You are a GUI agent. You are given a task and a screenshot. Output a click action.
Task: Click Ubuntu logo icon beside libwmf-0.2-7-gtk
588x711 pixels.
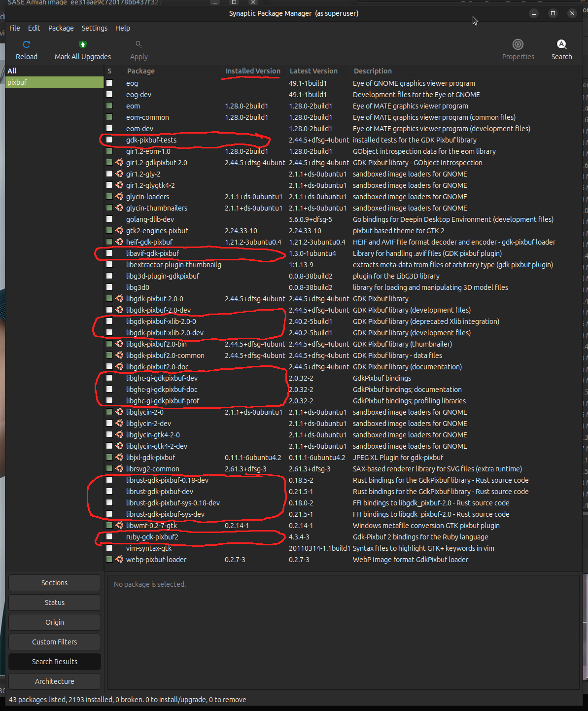click(119, 525)
